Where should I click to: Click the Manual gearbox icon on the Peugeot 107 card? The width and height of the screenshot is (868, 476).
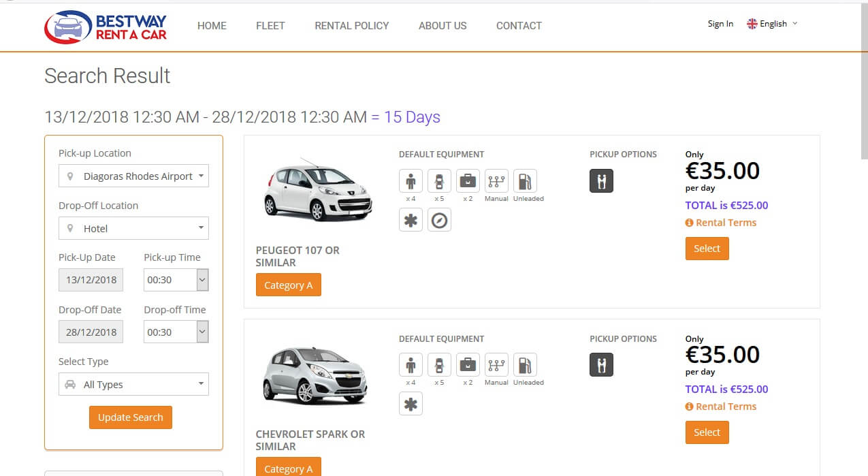(496, 181)
